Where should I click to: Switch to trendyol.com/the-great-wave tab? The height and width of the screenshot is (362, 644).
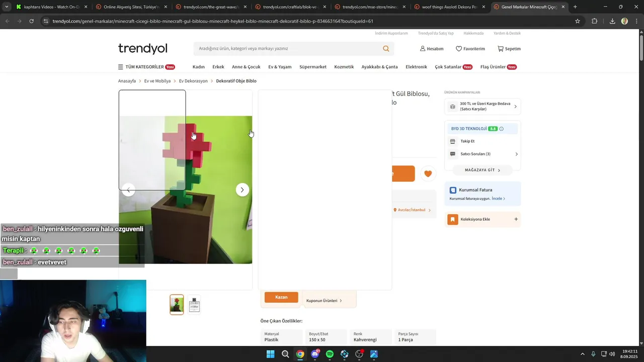click(x=210, y=7)
